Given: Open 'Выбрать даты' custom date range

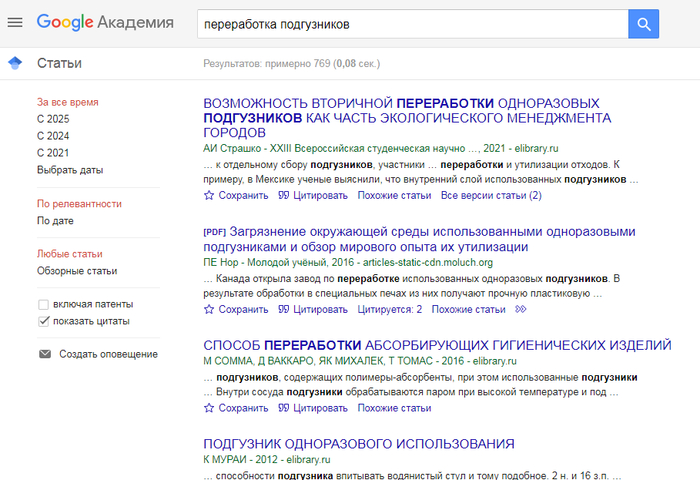Looking at the screenshot, I should 70,170.
